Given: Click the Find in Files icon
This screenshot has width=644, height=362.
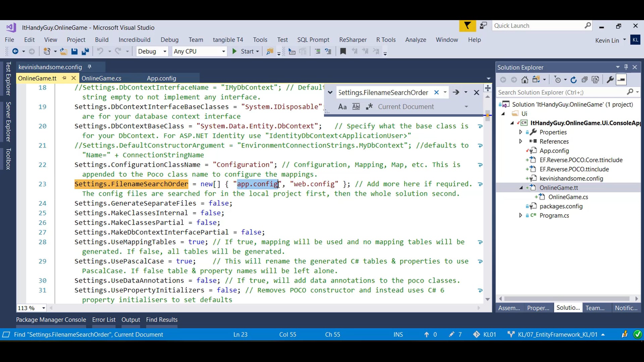Looking at the screenshot, I should coord(269,51).
